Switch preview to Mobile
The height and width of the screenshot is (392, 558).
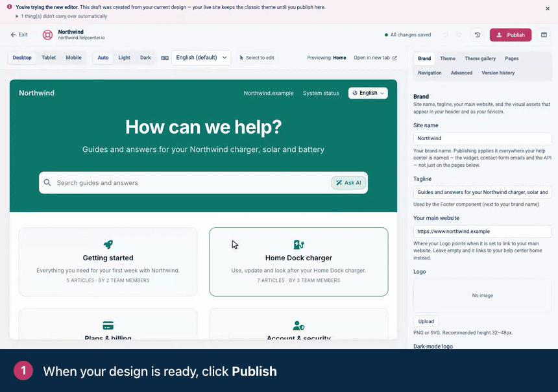click(74, 58)
